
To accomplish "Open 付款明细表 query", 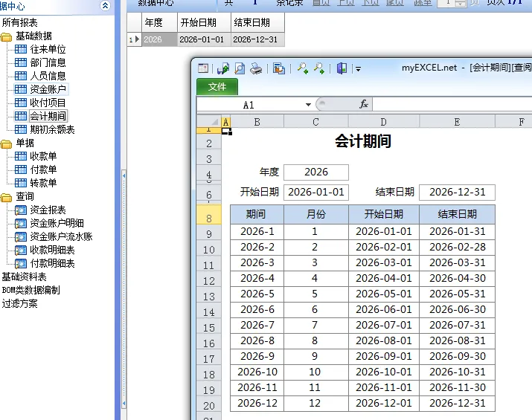I will (x=52, y=263).
